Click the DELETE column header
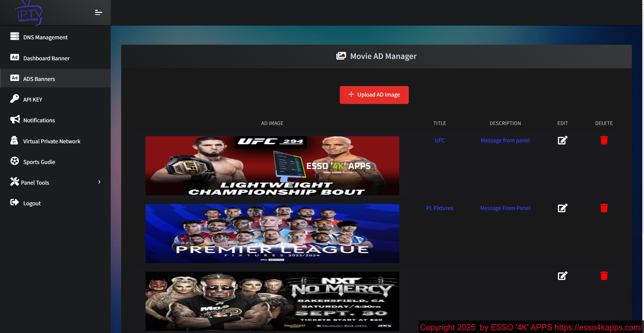 point(604,123)
